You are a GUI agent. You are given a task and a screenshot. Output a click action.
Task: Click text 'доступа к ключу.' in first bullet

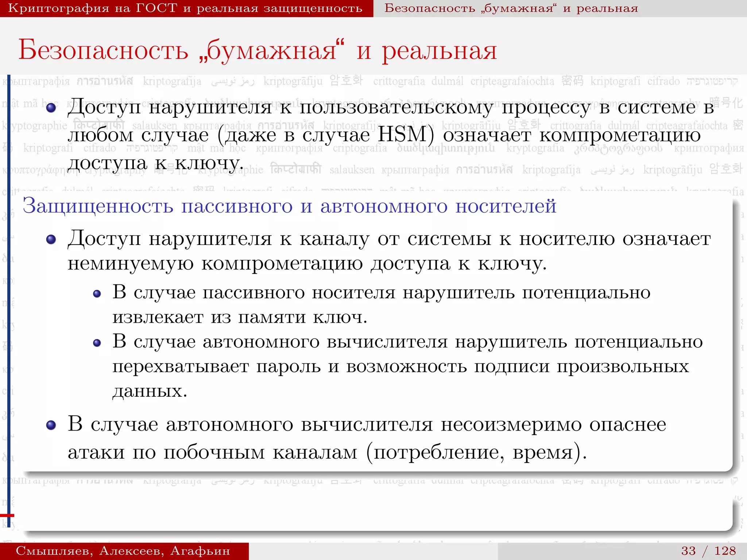(155, 163)
